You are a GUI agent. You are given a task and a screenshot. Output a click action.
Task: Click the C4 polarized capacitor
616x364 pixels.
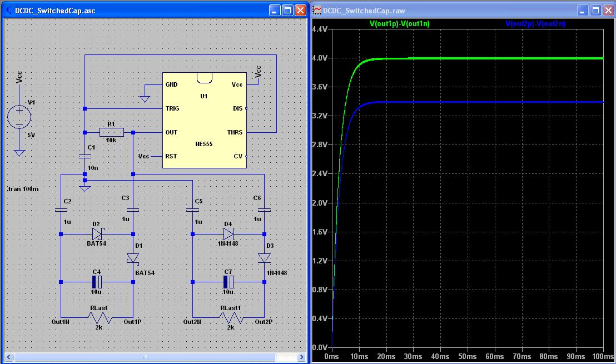(97, 282)
